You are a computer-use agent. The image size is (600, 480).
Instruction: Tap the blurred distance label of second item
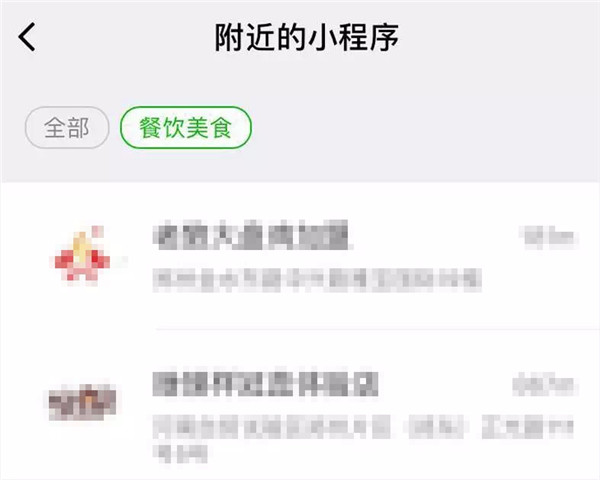tap(545, 384)
